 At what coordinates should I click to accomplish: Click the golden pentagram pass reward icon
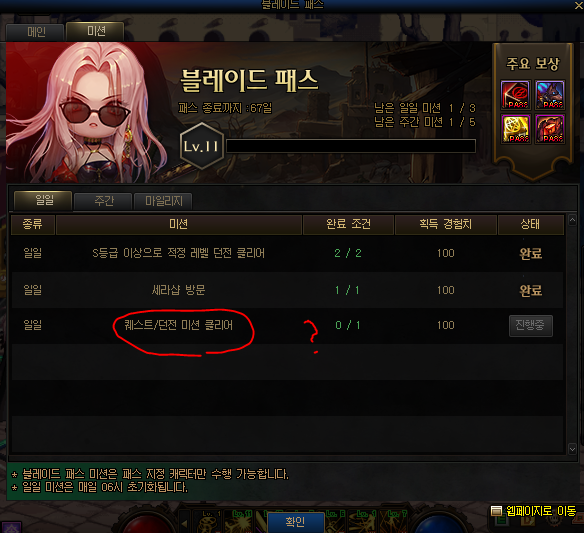515,129
